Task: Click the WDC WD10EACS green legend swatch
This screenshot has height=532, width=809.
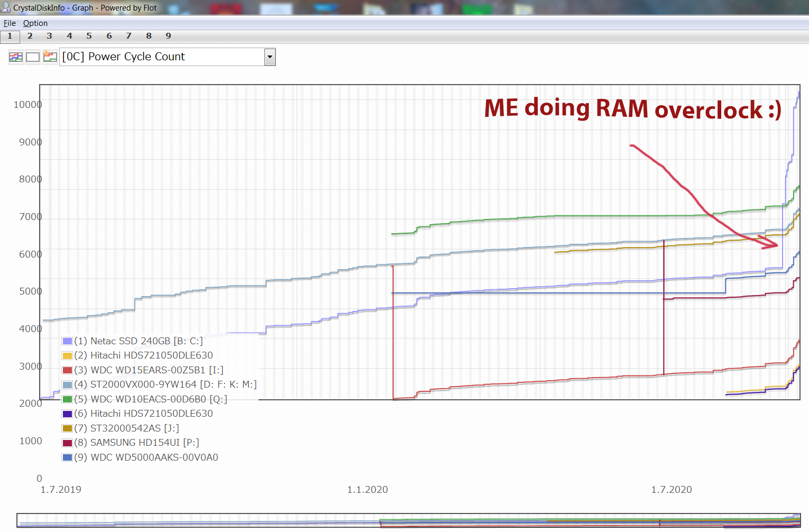Action: 67,399
